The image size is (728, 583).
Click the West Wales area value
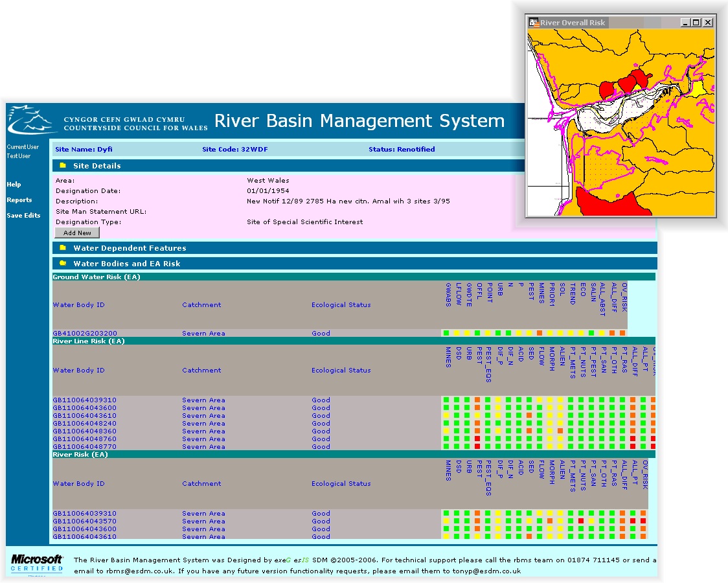coord(268,180)
